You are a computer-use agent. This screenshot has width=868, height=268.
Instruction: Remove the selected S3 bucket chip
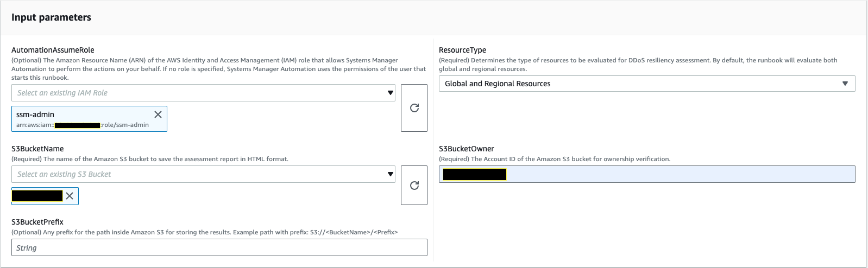70,196
